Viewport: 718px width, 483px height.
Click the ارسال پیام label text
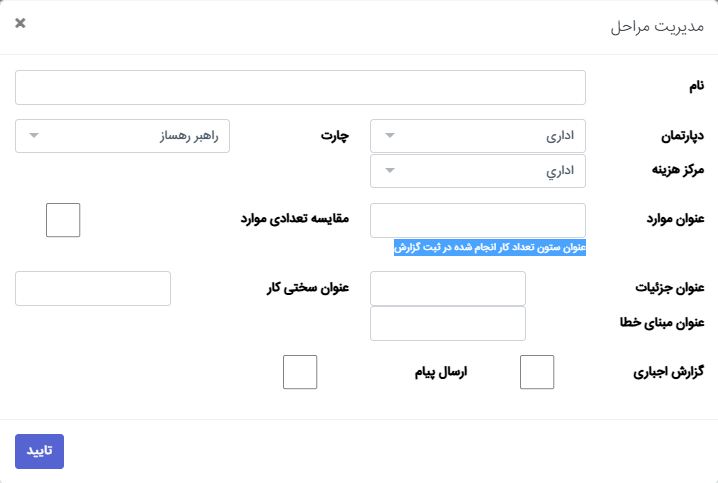[441, 372]
